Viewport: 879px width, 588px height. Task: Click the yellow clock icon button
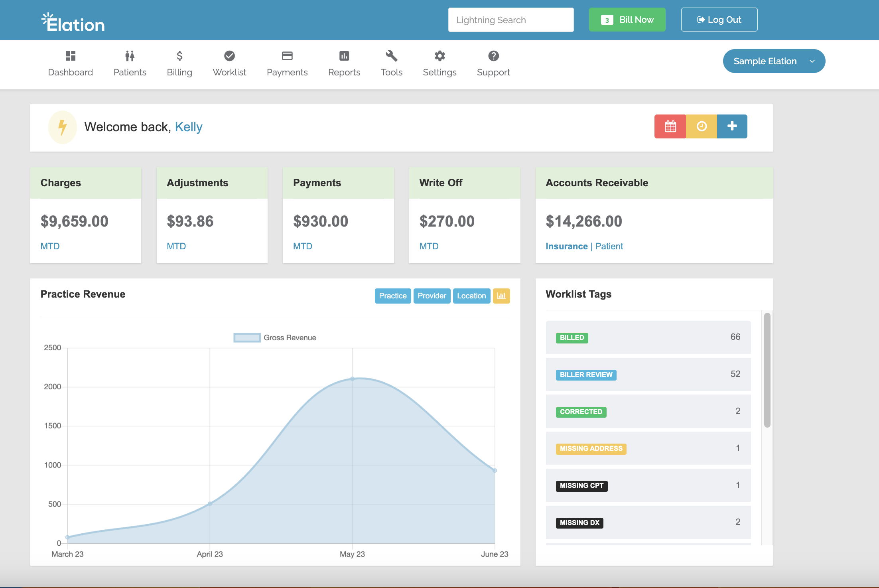coord(702,126)
